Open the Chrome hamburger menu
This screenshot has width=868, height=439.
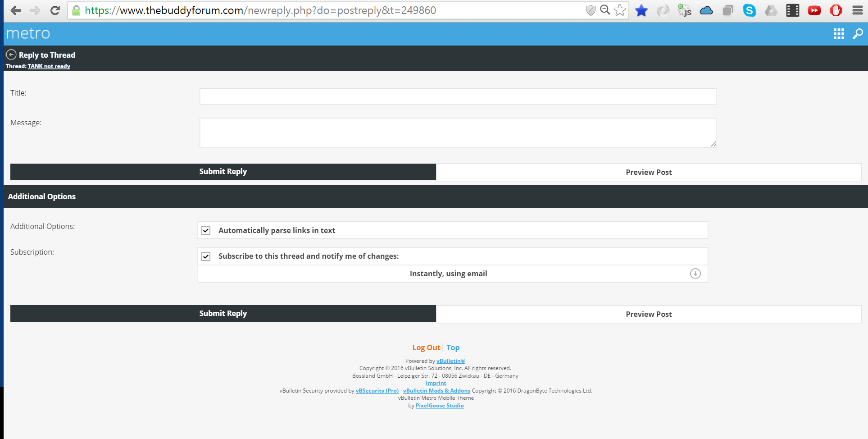(x=858, y=10)
